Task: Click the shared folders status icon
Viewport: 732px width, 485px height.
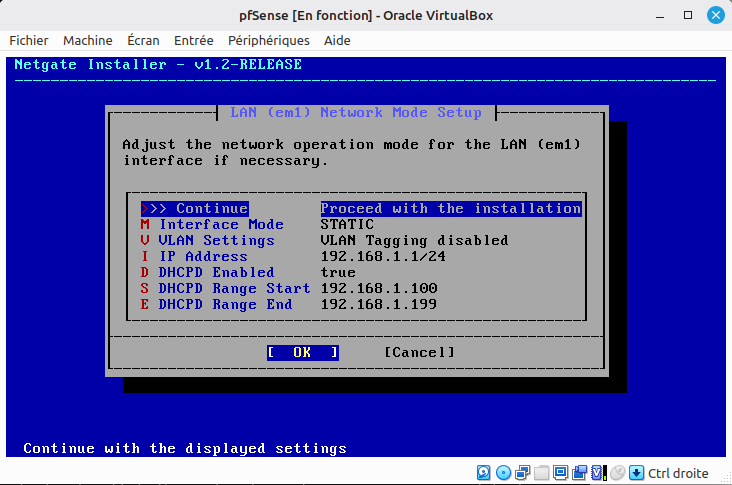Action: click(x=542, y=473)
